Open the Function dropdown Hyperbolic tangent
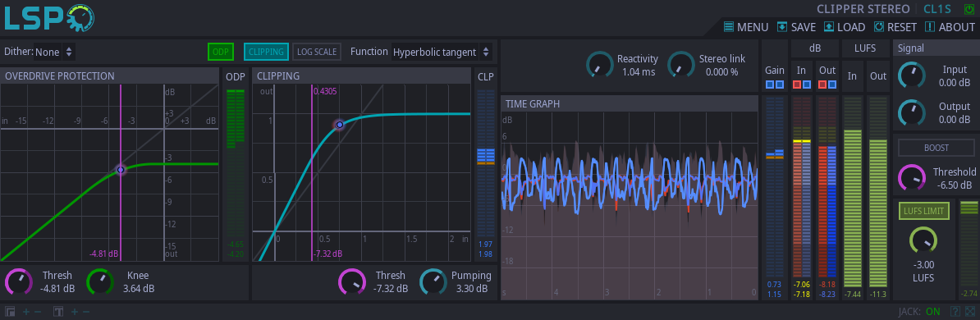This screenshot has width=980, height=320. pos(442,52)
